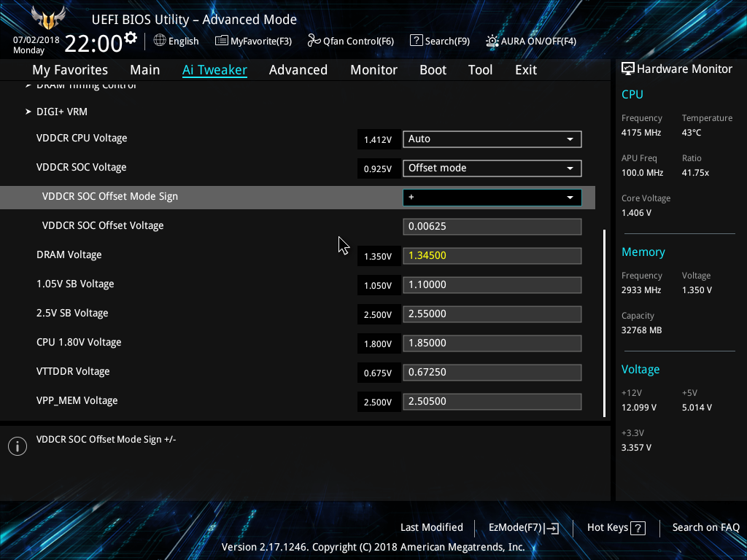The height and width of the screenshot is (560, 747).
Task: Select the Ai Tweaker tab
Action: 214,70
